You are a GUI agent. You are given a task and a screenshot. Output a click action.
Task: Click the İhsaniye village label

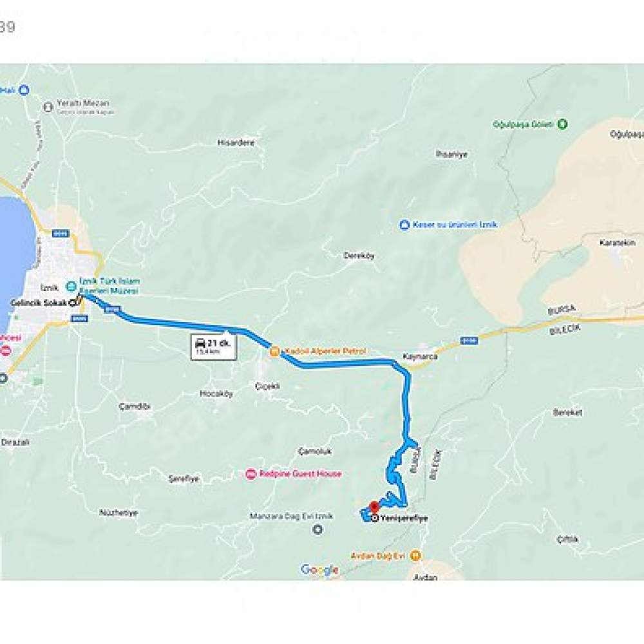[452, 155]
